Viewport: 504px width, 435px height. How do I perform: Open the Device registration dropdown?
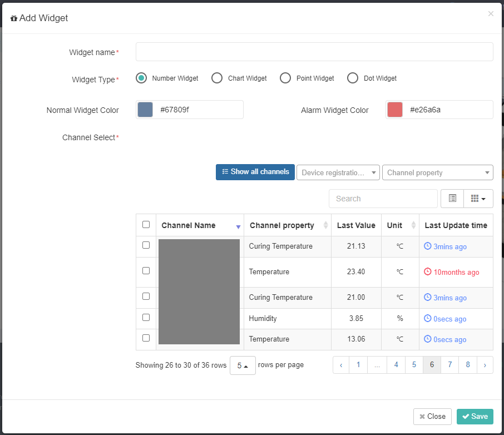tap(338, 172)
